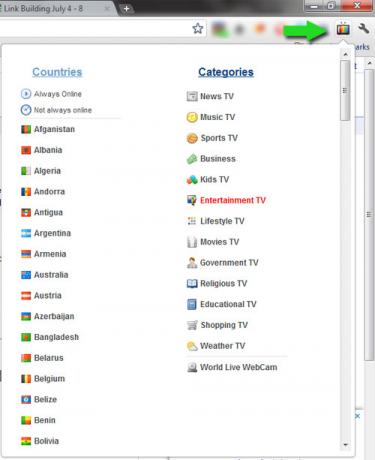
Task: Click the Bangladesh flag icon
Action: tap(26, 337)
